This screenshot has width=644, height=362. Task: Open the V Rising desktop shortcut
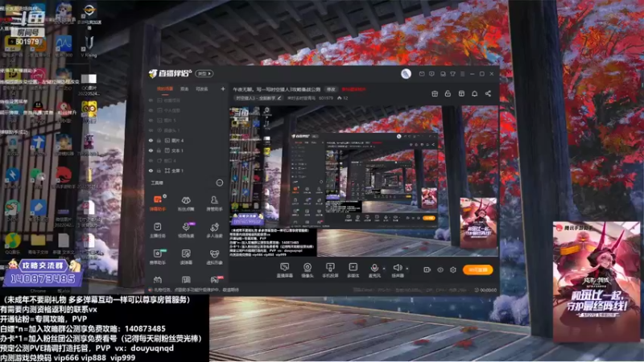click(x=89, y=46)
